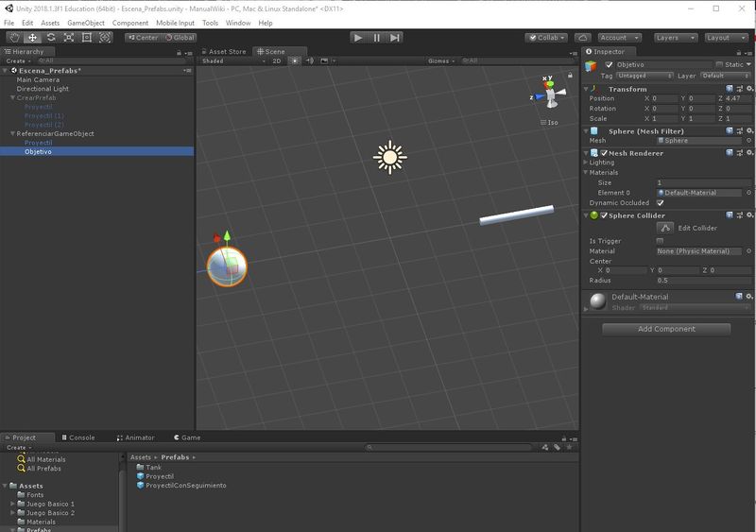Switch to the Asset Store tab
The height and width of the screenshot is (532, 756).
[x=224, y=52]
